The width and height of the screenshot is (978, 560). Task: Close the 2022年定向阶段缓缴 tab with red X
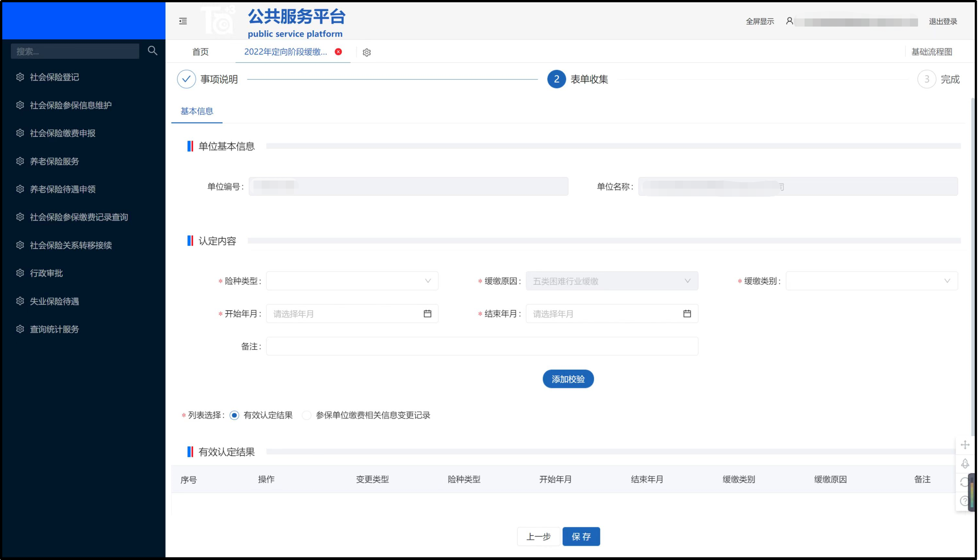(x=338, y=52)
